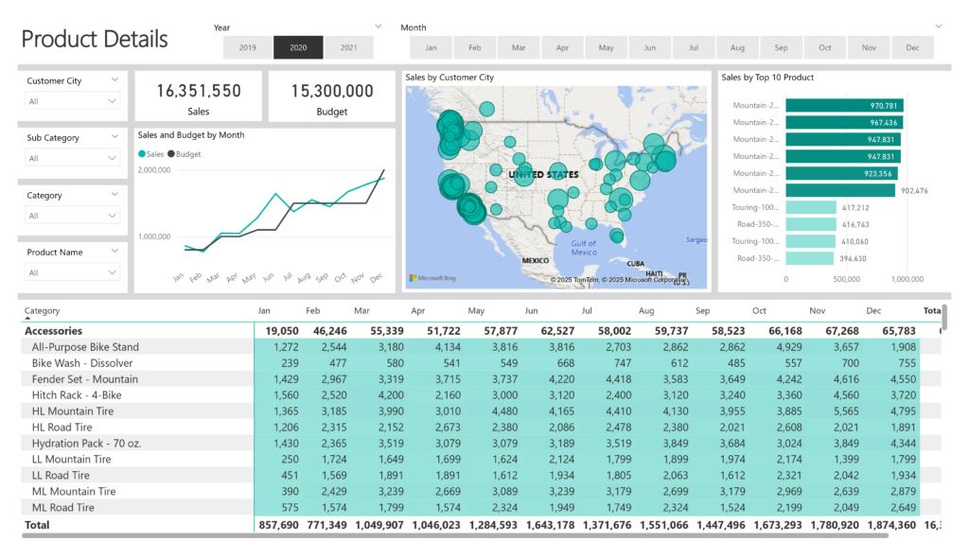Image resolution: width=969 pixels, height=560 pixels.
Task: Toggle the 2019 year filter
Action: point(248,47)
